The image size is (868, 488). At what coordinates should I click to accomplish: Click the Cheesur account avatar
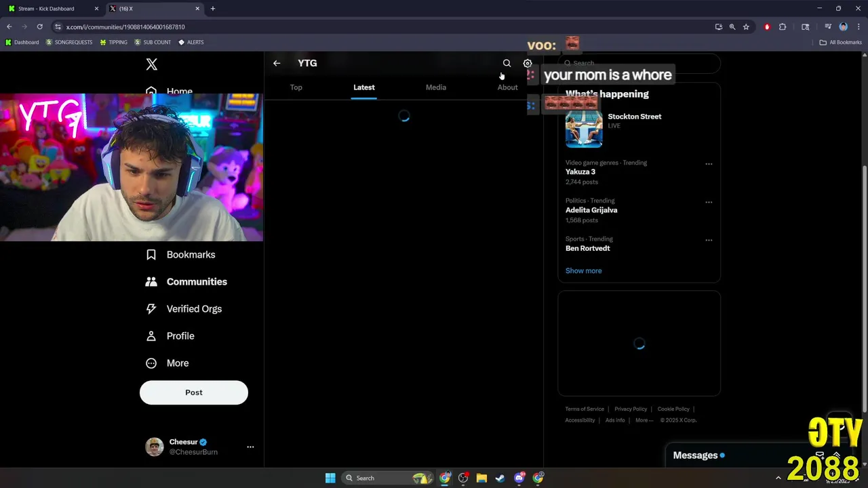(155, 447)
